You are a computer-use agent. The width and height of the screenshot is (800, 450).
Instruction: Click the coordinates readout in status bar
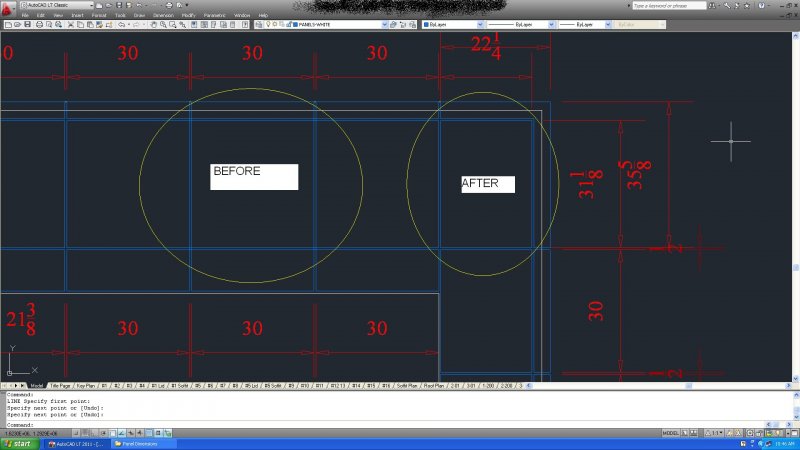coord(33,433)
